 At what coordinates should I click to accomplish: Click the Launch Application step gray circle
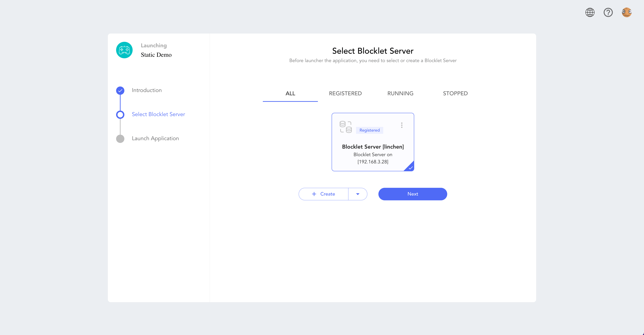coord(120,139)
